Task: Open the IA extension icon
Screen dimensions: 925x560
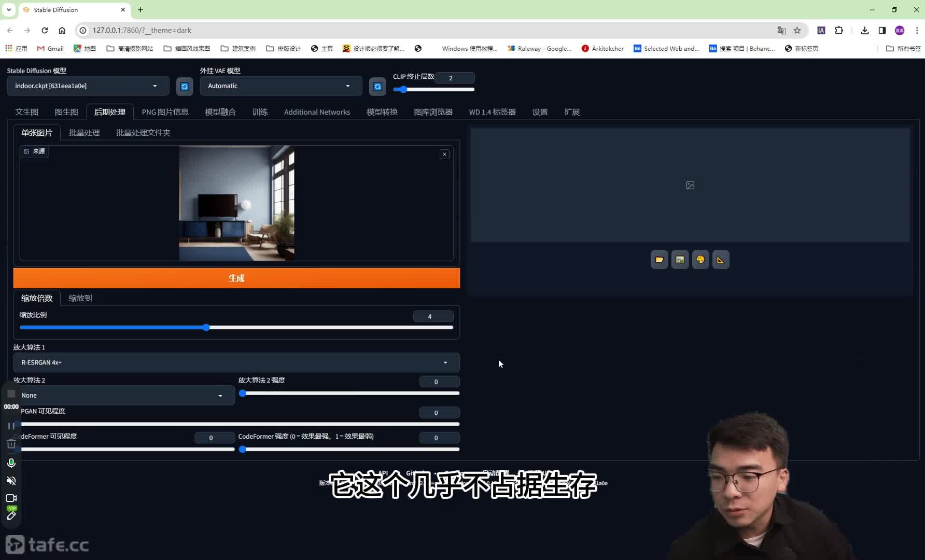Action: (x=821, y=31)
